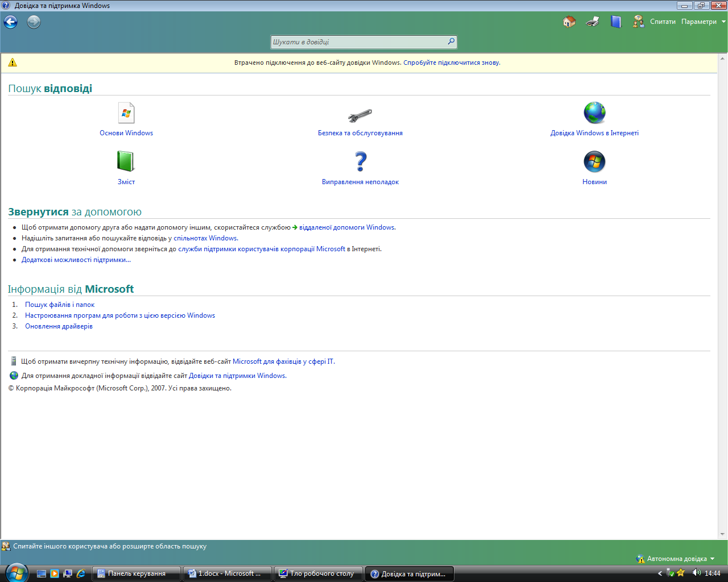Open contents via blue book icon

pos(616,22)
